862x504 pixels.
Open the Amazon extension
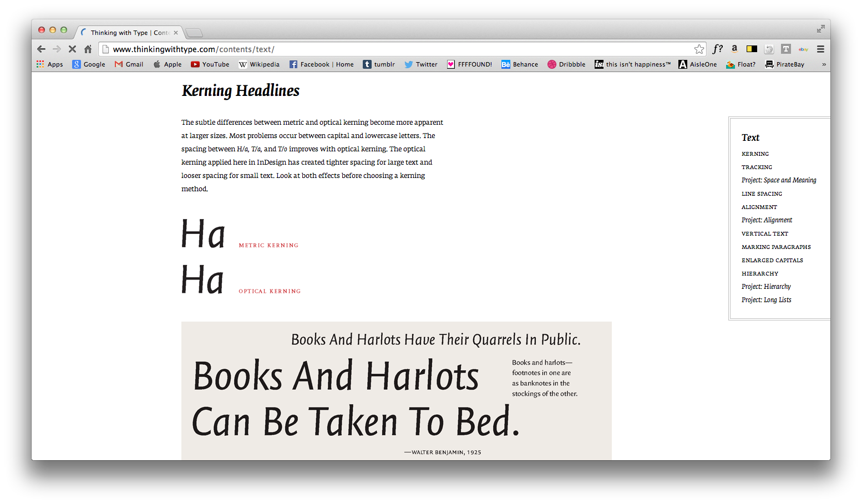click(734, 49)
